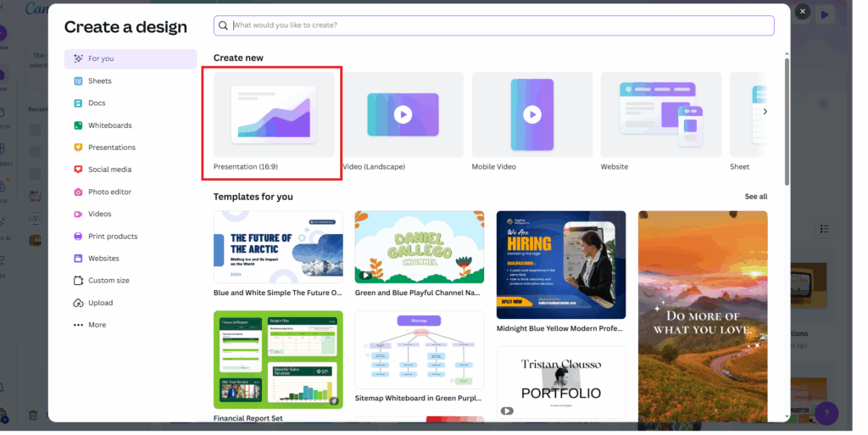This screenshot has height=435, width=868.
Task: Click Website label under Create new
Action: [615, 166]
